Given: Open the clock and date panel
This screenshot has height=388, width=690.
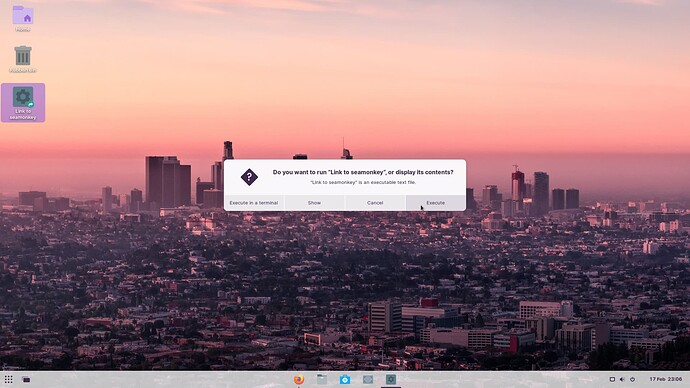Looking at the screenshot, I should [x=666, y=379].
